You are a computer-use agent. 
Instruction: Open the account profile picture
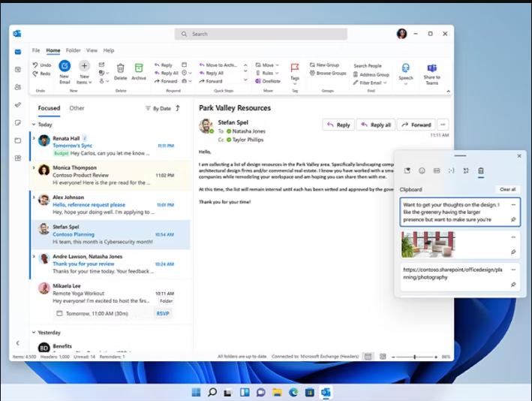tap(401, 34)
